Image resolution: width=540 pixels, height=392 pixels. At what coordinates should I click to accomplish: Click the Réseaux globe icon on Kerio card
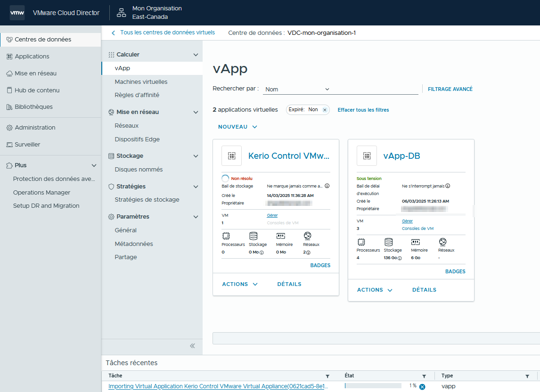point(308,236)
